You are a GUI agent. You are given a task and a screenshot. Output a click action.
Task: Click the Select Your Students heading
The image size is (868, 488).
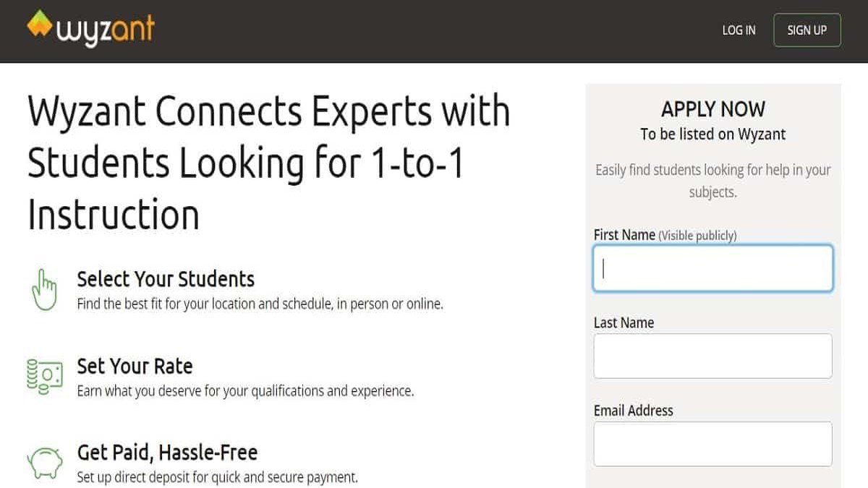(166, 279)
